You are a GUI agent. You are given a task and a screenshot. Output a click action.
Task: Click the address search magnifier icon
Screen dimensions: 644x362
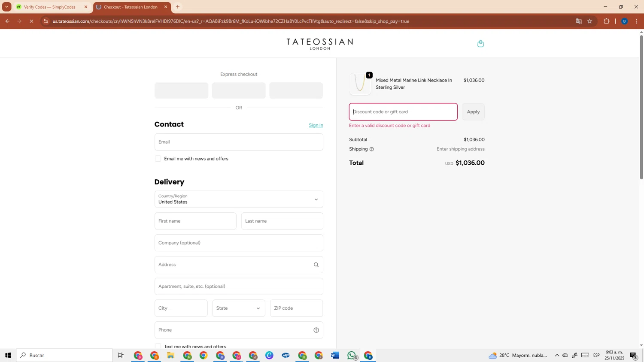[x=316, y=265]
